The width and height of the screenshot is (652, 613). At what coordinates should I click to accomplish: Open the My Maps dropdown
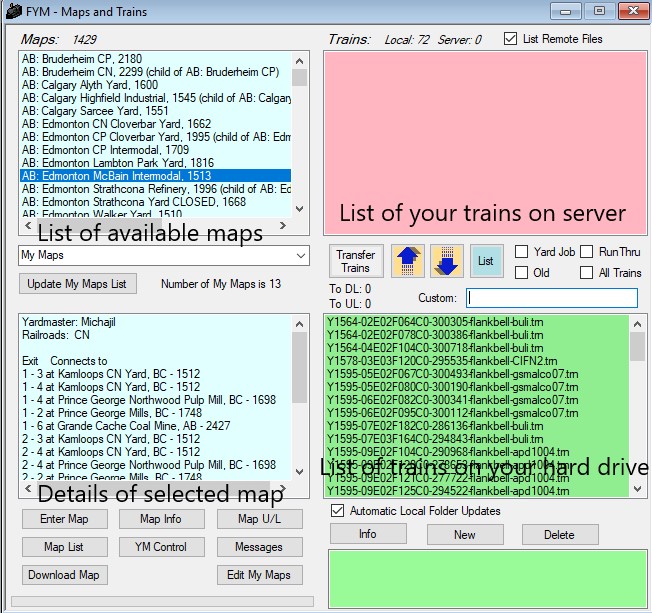(x=164, y=255)
